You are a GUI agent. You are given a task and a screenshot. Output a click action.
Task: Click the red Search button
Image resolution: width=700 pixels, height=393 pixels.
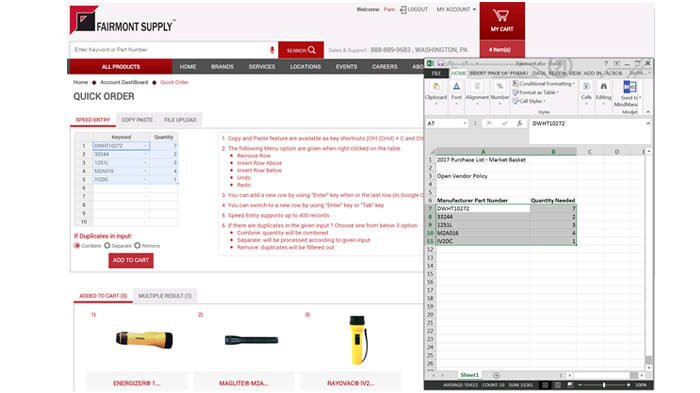click(301, 50)
